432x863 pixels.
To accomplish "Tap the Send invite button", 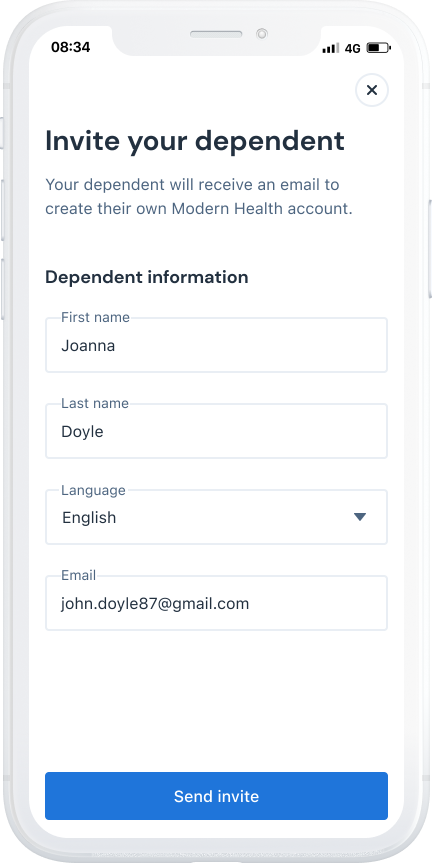I will (x=216, y=796).
